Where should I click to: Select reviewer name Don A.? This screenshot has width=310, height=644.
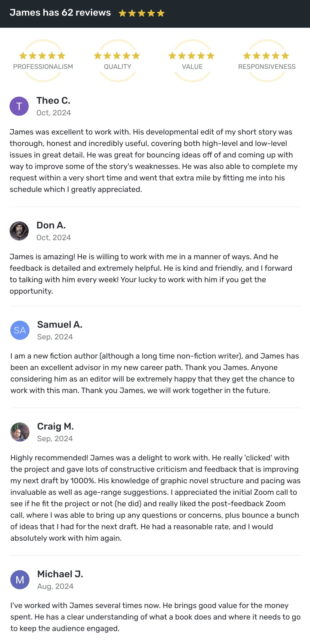tap(51, 225)
